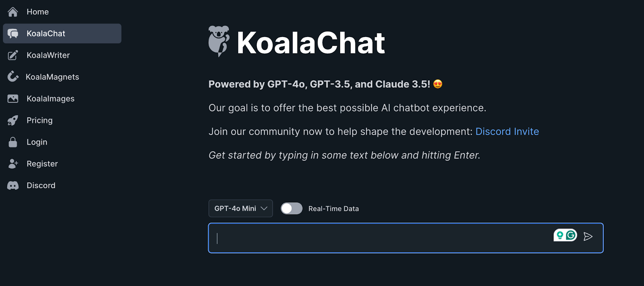Open the GPT-4o Mini model dropdown
The image size is (644, 286).
click(x=240, y=208)
